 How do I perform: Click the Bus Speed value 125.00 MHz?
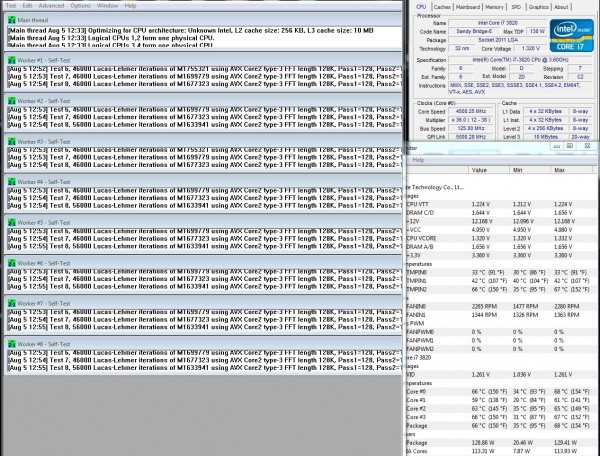[x=471, y=129]
